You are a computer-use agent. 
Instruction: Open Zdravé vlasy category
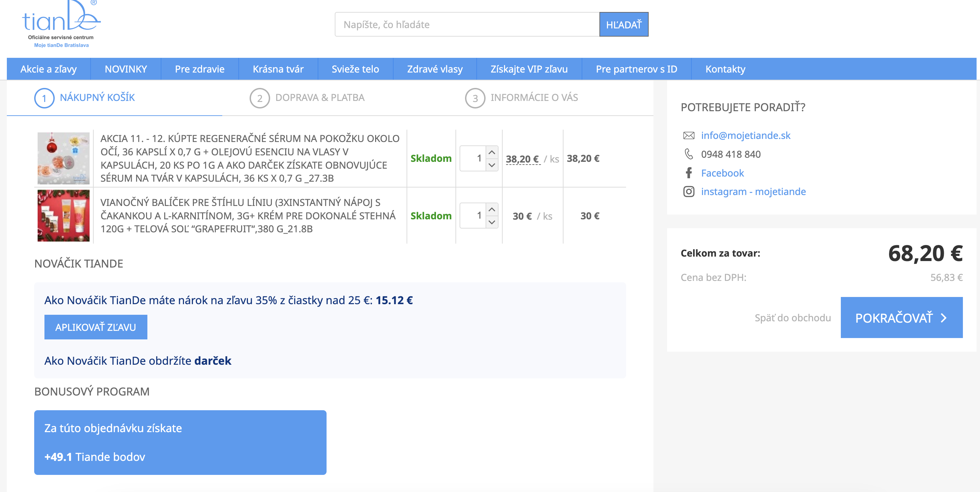tap(435, 69)
